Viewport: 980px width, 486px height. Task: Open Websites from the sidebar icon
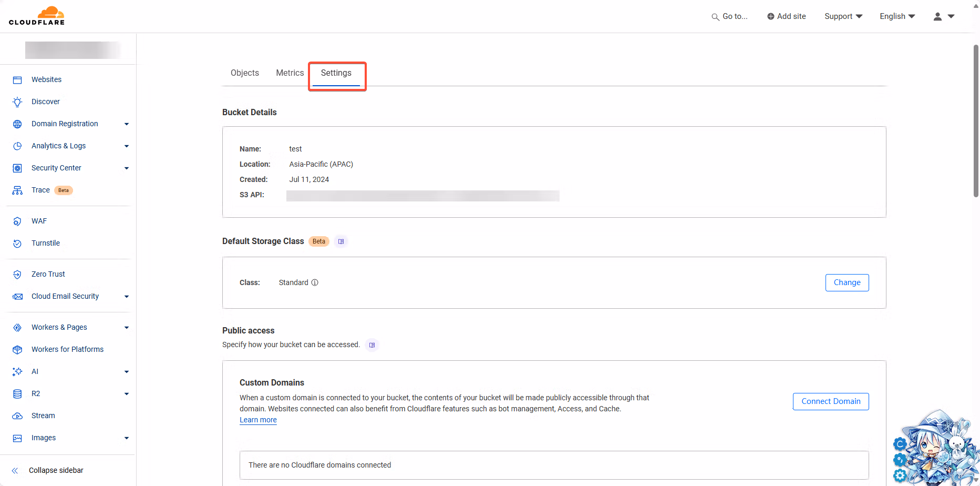[17, 80]
